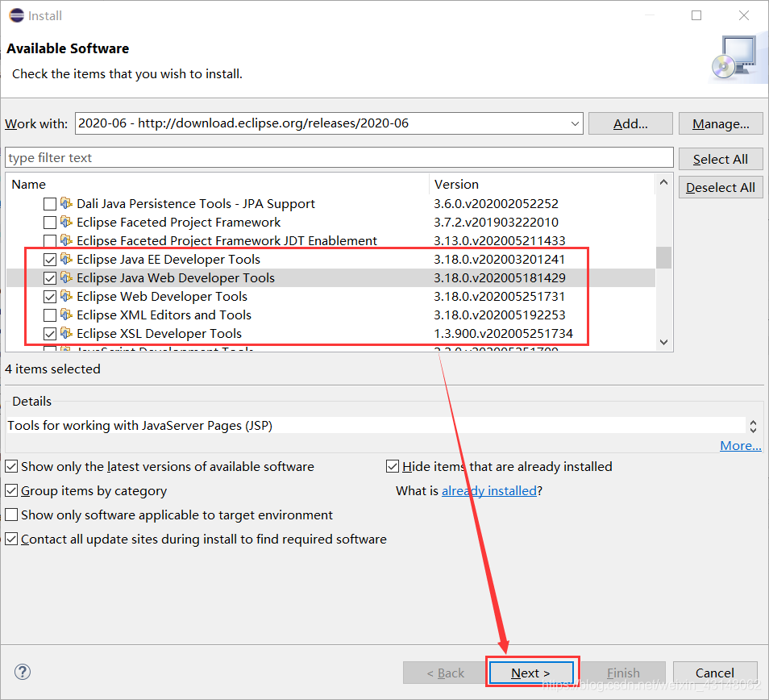Click the software list scroll down arrow
Screen dimensions: 769x700
(x=663, y=342)
